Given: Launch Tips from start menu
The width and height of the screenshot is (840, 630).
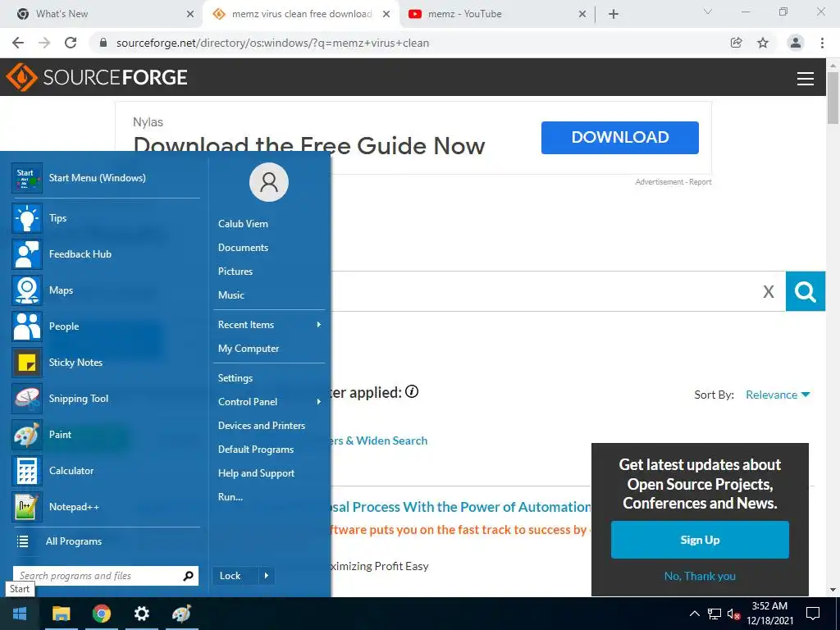Looking at the screenshot, I should point(106,218).
